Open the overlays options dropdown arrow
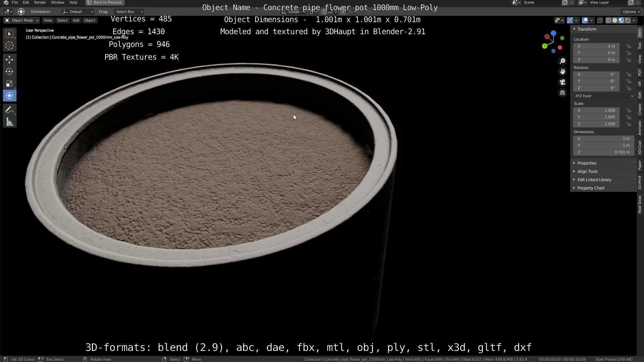 [591, 20]
